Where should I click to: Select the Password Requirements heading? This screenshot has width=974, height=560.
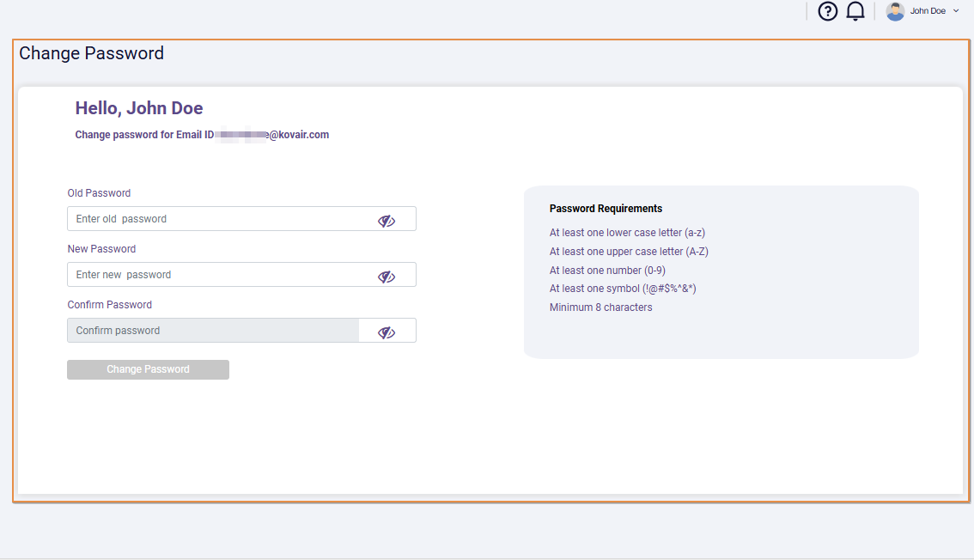tap(606, 208)
